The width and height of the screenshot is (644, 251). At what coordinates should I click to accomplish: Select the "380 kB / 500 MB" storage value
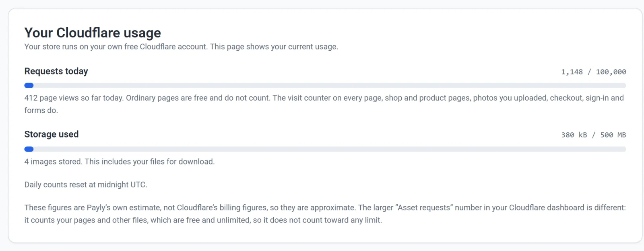point(594,135)
